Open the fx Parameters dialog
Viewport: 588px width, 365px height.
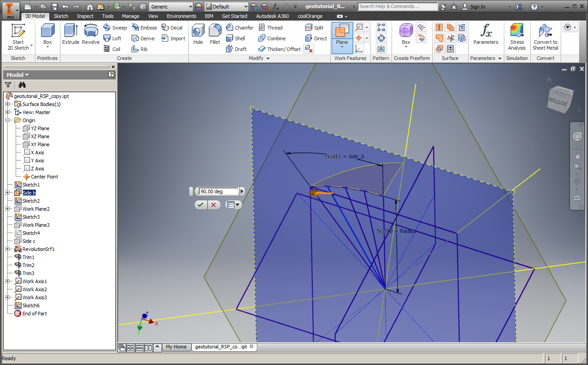(486, 34)
